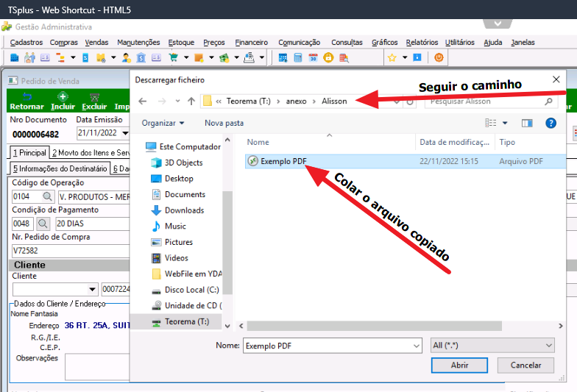The height and width of the screenshot is (392, 577).
Task: Expand dropdown beside the cash register icon
Action: tap(262, 57)
